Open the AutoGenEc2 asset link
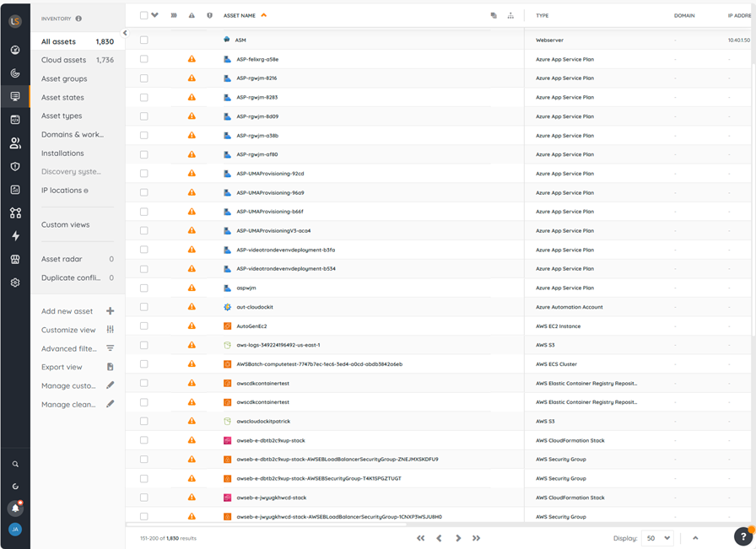The width and height of the screenshot is (756, 549). click(251, 326)
